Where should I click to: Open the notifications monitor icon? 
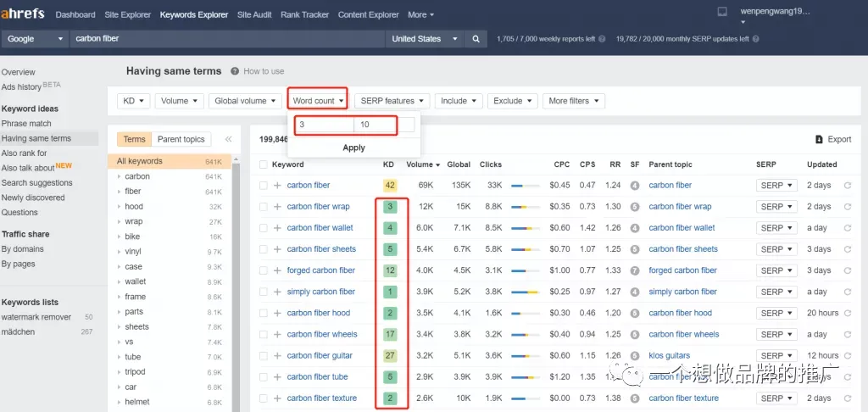[x=722, y=12]
